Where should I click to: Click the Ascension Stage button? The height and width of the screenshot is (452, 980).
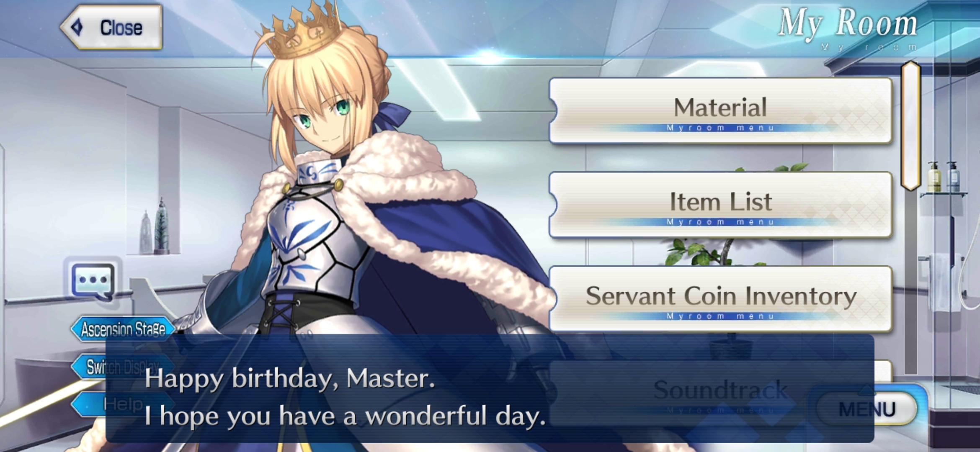point(123,329)
